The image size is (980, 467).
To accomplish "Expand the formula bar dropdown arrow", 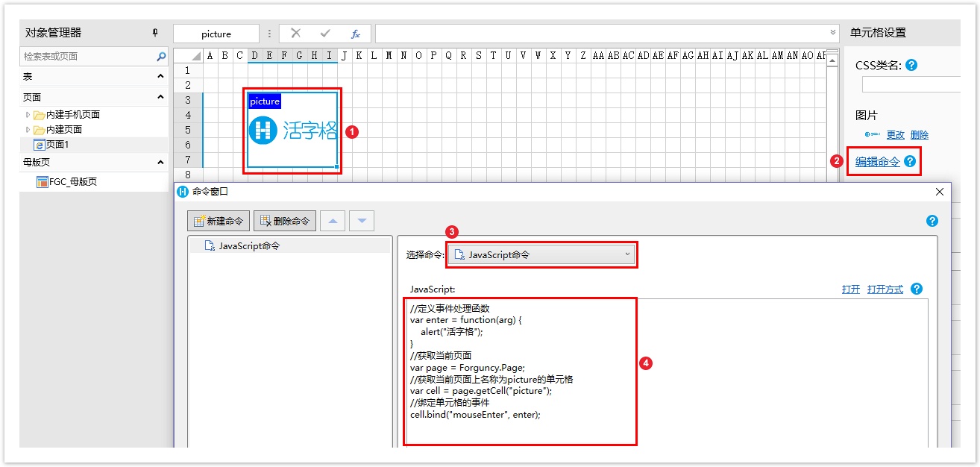I will tap(833, 34).
